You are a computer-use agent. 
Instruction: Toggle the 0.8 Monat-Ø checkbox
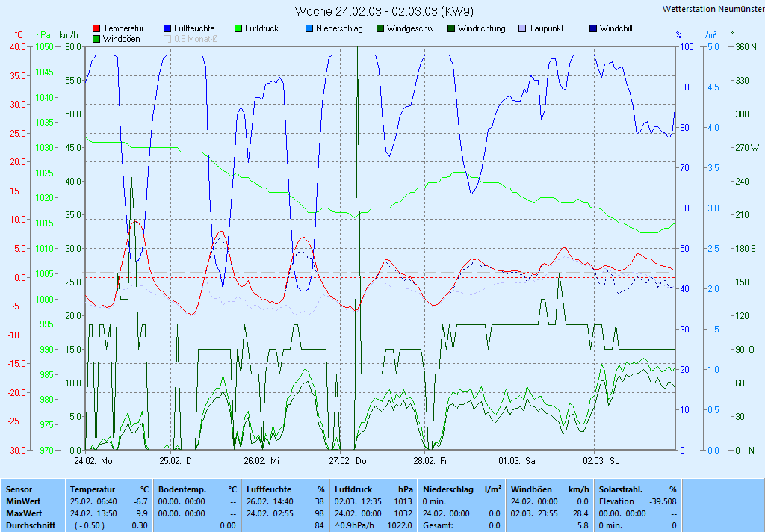click(167, 39)
